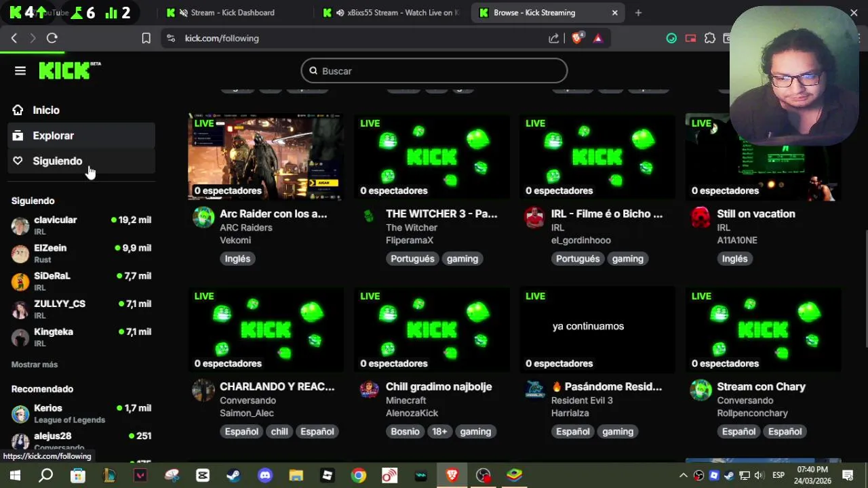Open the browser extensions puzzle icon
Image resolution: width=868 pixels, height=488 pixels.
(x=710, y=38)
